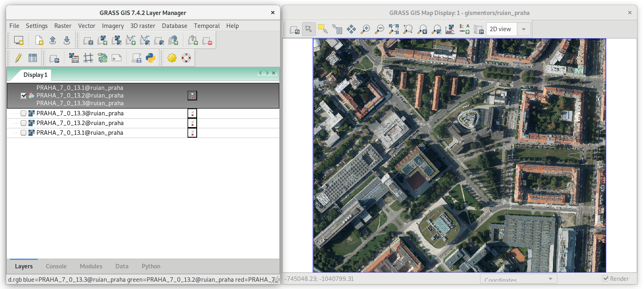
Task: Open the Temporal menu
Action: click(207, 25)
